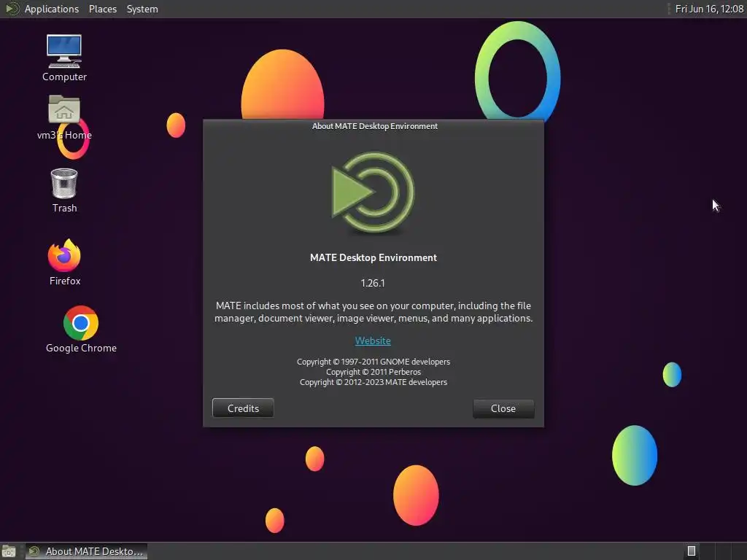
Task: Click the 'About MATE Deskto...' taskbar entry
Action: [x=86, y=551]
